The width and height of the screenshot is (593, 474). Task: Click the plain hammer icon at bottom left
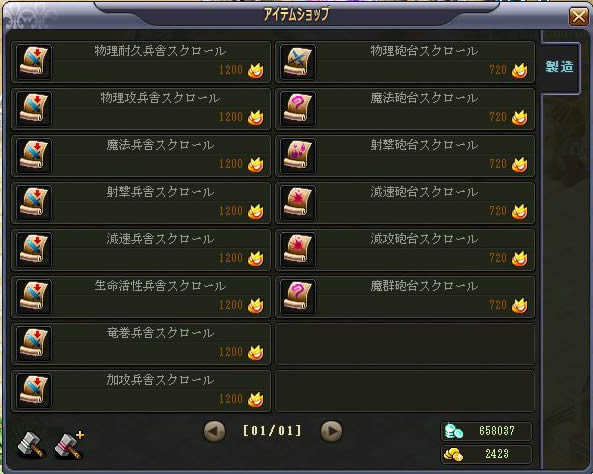click(31, 445)
